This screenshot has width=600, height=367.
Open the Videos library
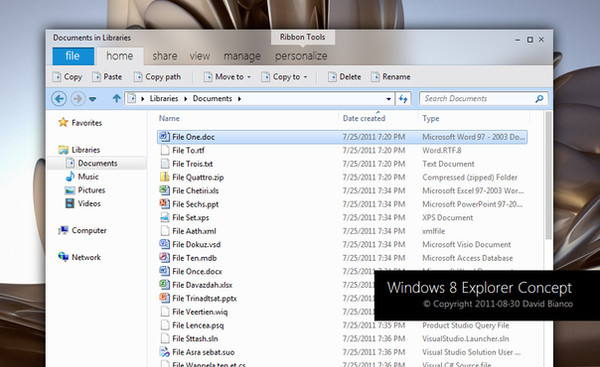83,204
